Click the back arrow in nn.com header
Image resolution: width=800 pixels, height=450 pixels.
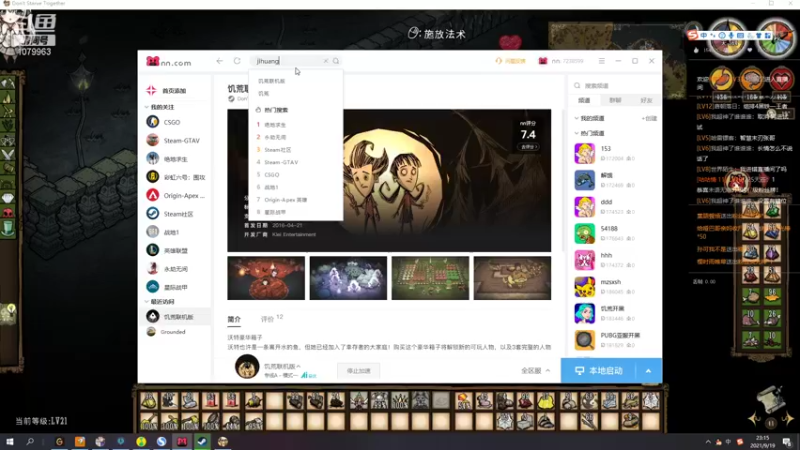(219, 61)
